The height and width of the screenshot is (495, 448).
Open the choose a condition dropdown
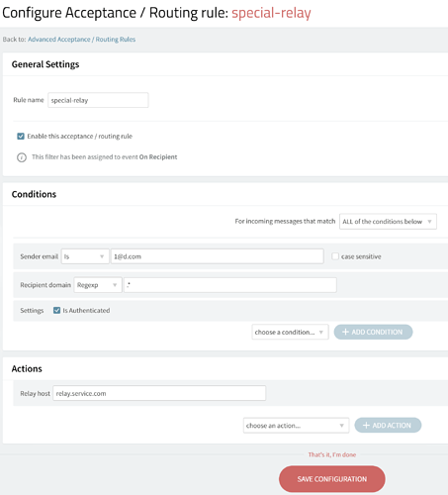290,332
